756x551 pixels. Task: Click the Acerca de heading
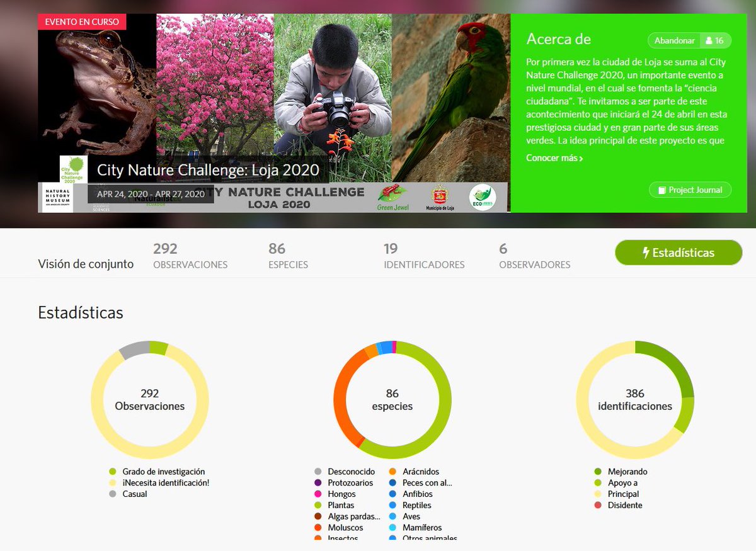point(558,39)
